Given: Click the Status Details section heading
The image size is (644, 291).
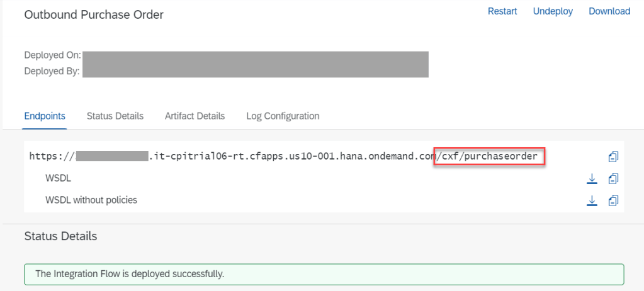Looking at the screenshot, I should (x=60, y=236).
